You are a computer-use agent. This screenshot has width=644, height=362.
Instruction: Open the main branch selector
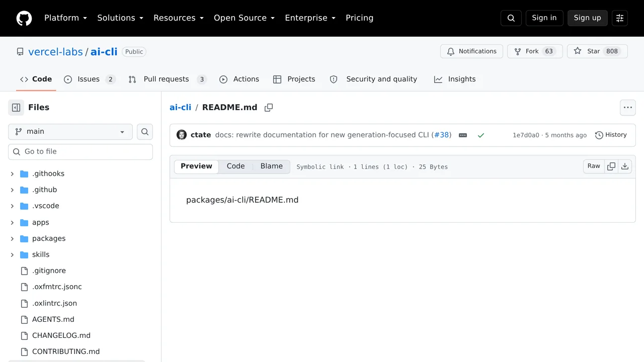click(x=70, y=132)
